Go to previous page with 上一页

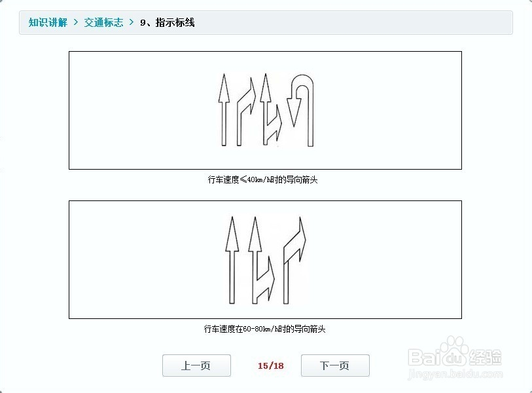[196, 365]
